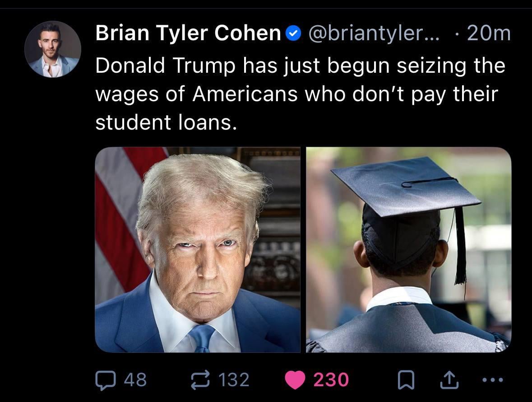Click the words "student loans." in the post
532x402 pixels.
pos(166,122)
